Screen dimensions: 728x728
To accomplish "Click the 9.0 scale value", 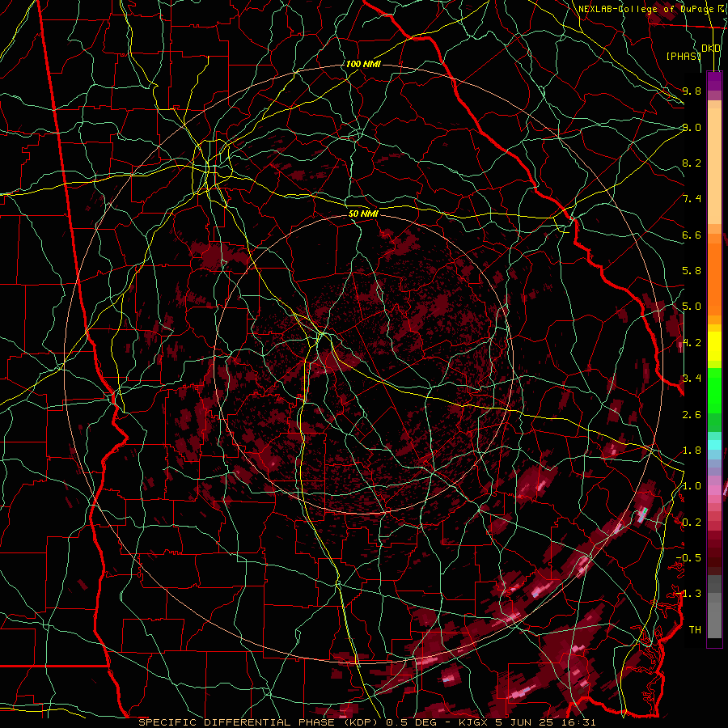I will click(x=692, y=127).
